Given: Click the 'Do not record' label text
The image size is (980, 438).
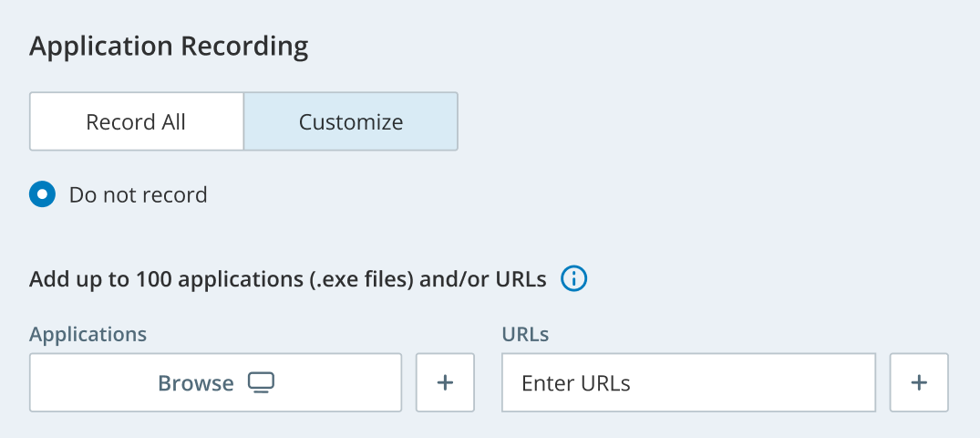Looking at the screenshot, I should (138, 194).
